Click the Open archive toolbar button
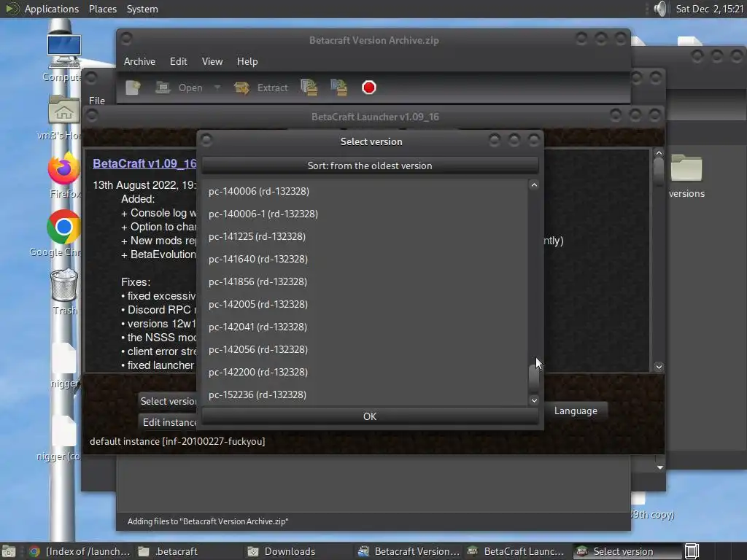The width and height of the screenshot is (747, 560). point(179,87)
